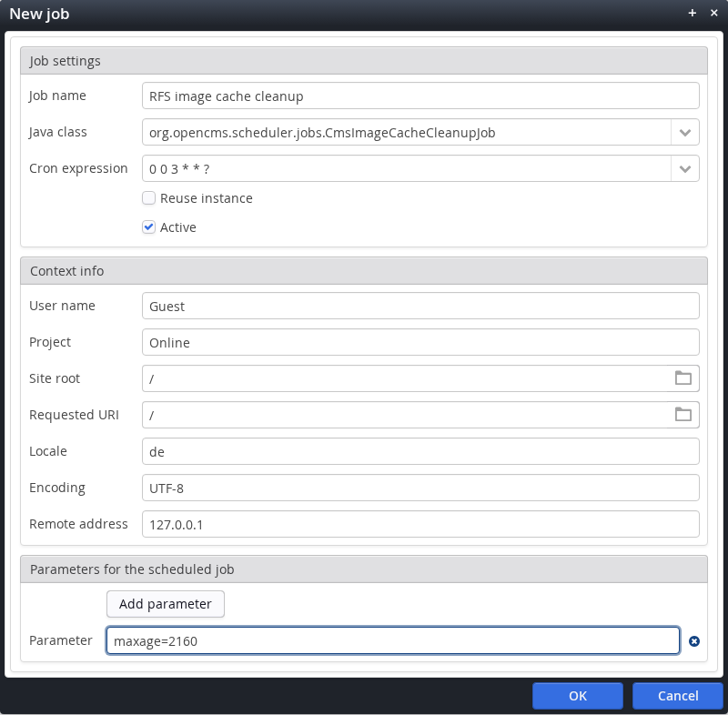Open folder browser for Site root

(683, 378)
